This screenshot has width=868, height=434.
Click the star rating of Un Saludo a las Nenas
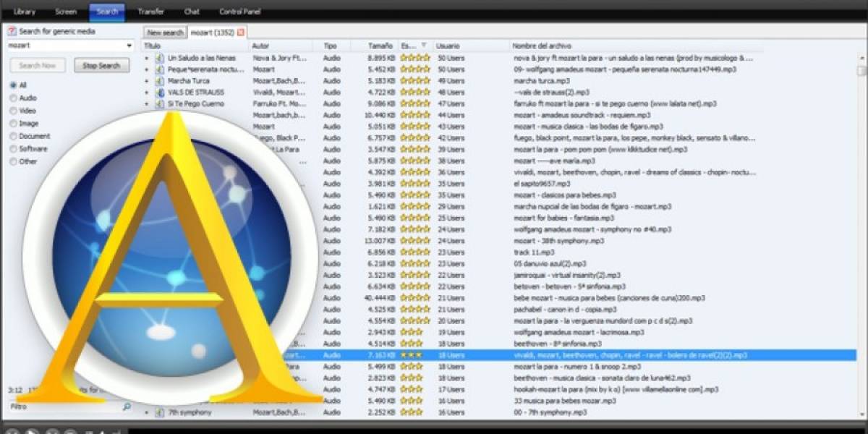point(415,58)
